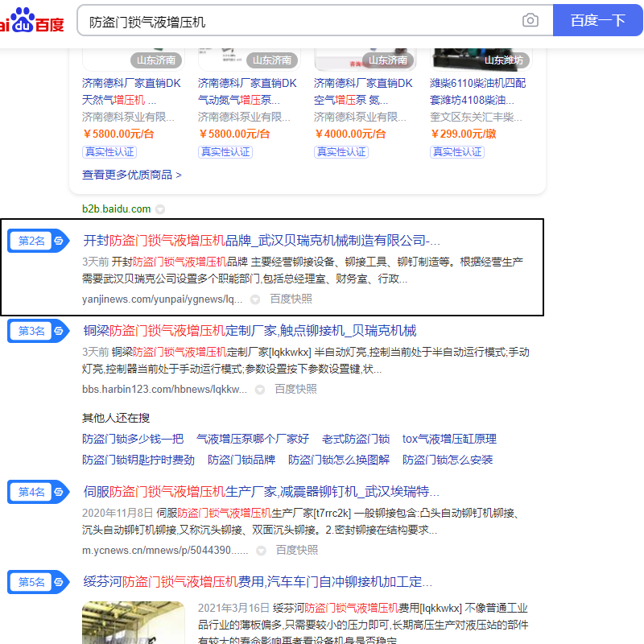
Task: Click related search 防盗门锁品牌
Action: tap(242, 460)
